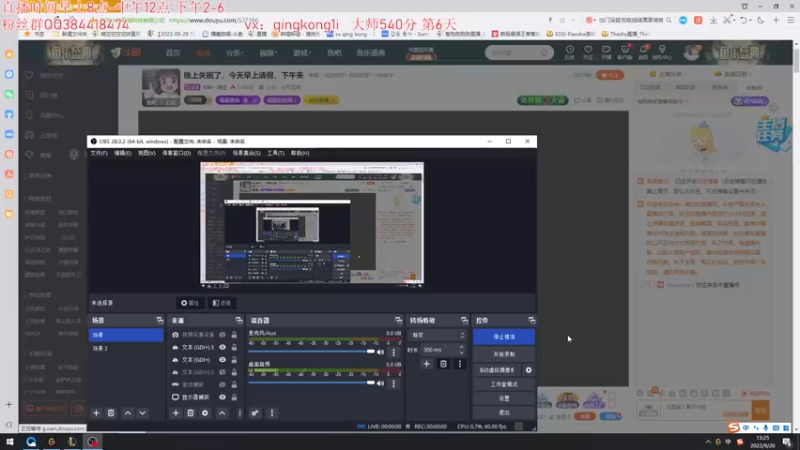This screenshot has width=800, height=450.
Task: Toggle lock on 显示器捕获 source
Action: 234,397
